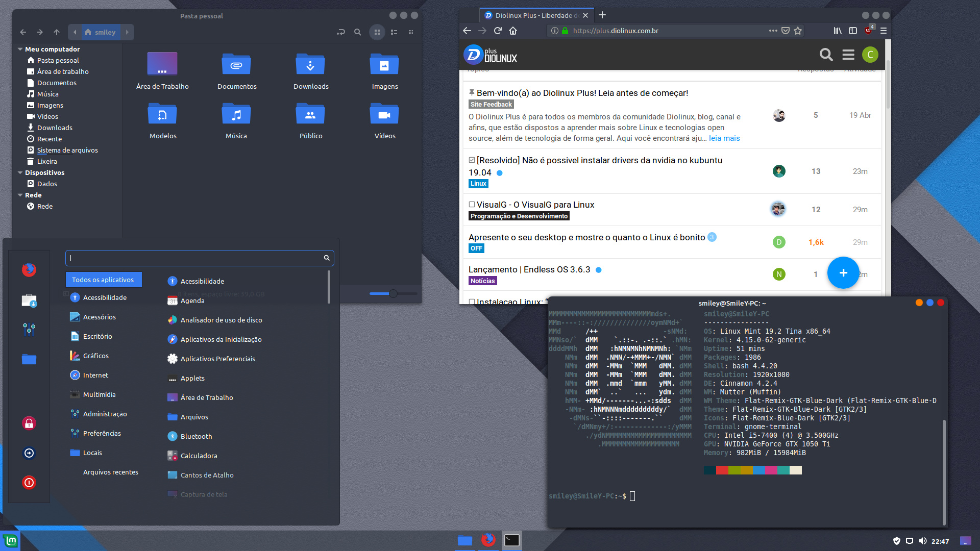Select the Todos os aplicativos category
Image resolution: width=980 pixels, height=551 pixels.
pyautogui.click(x=103, y=280)
